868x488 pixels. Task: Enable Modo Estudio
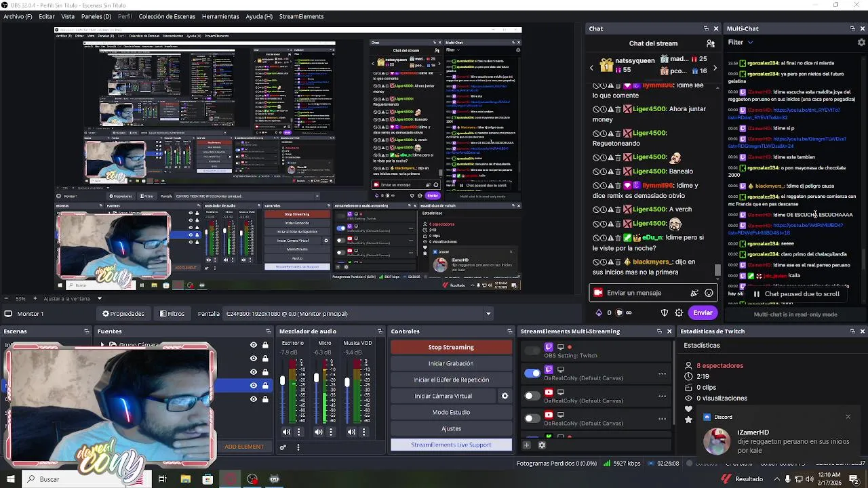click(x=451, y=412)
